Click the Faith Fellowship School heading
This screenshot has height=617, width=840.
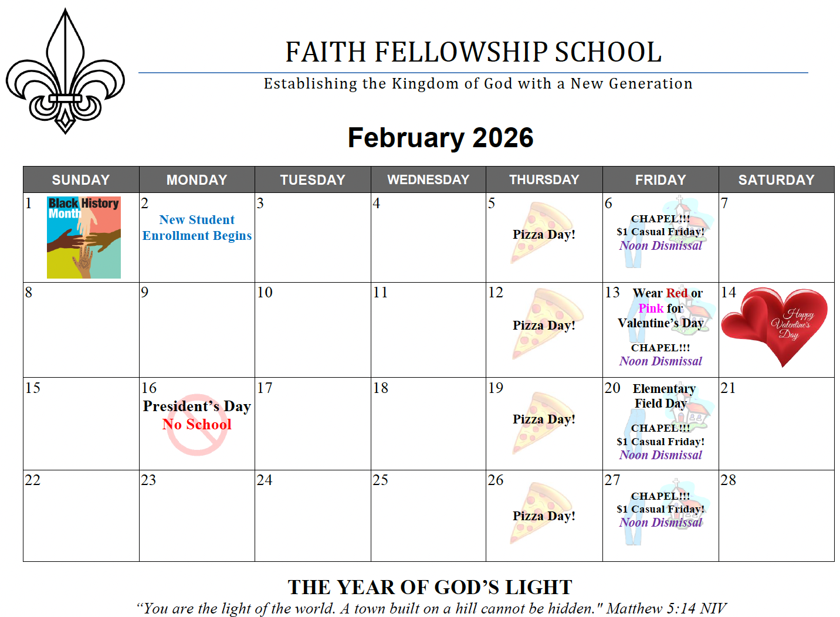(x=473, y=52)
